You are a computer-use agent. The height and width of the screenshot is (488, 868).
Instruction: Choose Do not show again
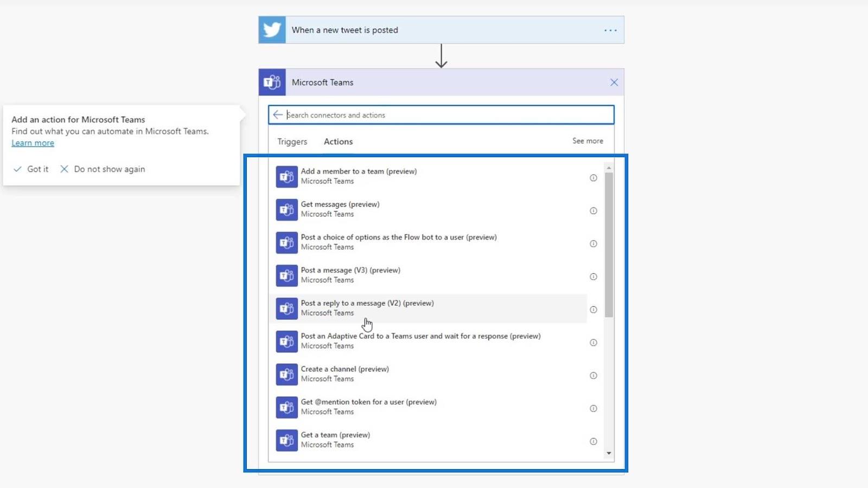[103, 169]
